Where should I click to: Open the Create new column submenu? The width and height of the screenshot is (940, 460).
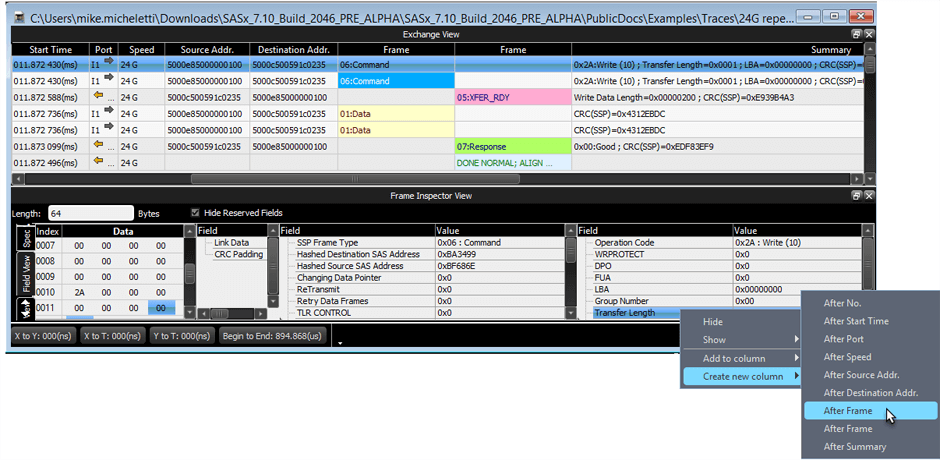coord(741,376)
